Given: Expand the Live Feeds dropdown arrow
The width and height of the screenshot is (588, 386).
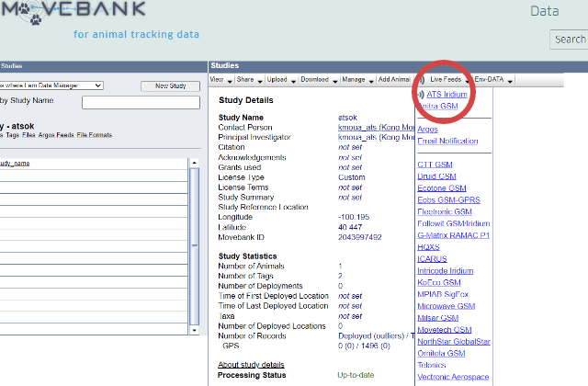Looking at the screenshot, I should 467,81.
